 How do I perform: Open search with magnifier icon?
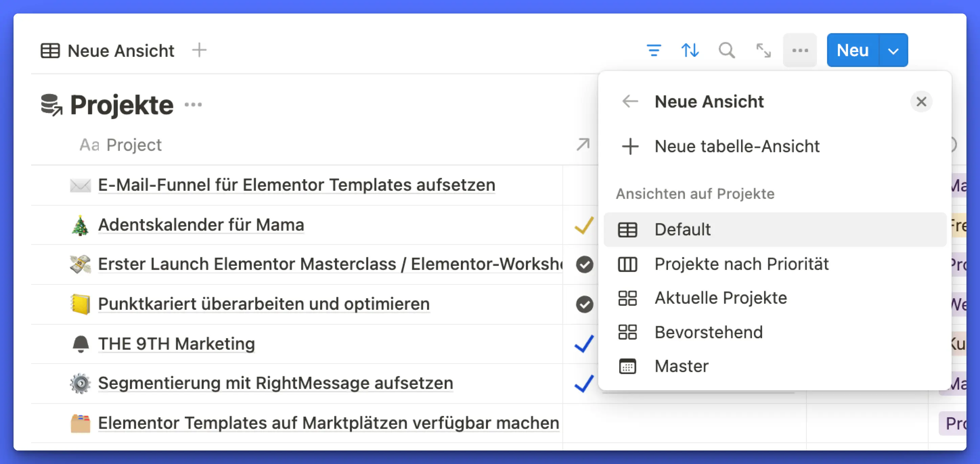tap(726, 50)
